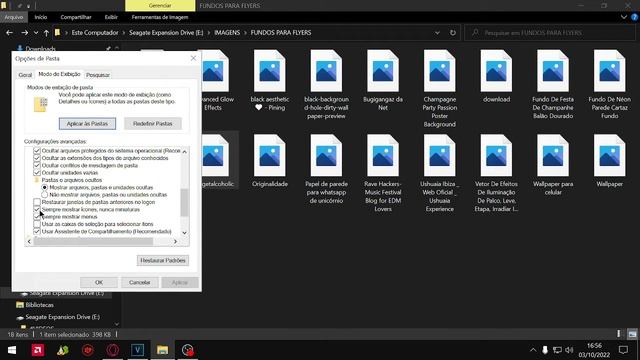Uncheck Sempre mostrar ícones, nunca miniaturas

(x=37, y=209)
